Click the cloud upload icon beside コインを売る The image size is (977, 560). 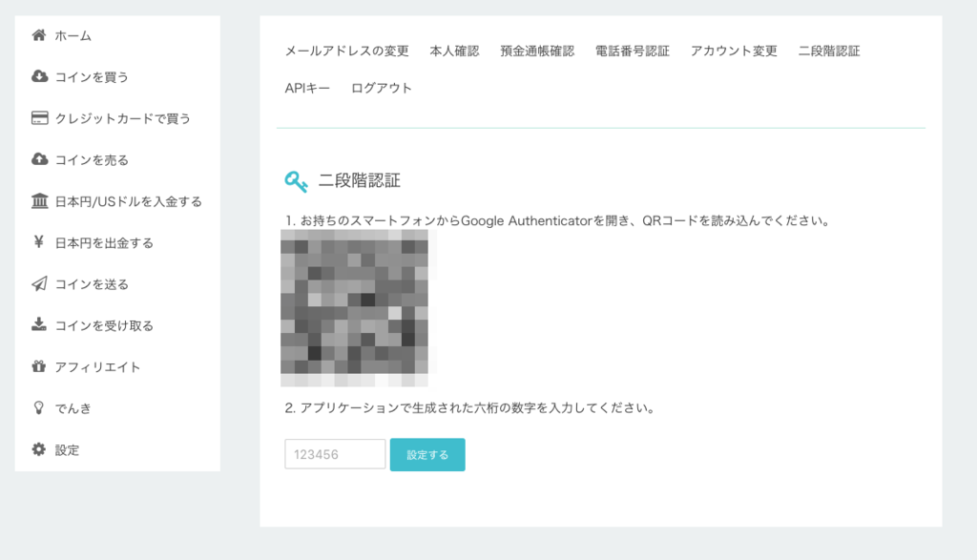point(39,159)
